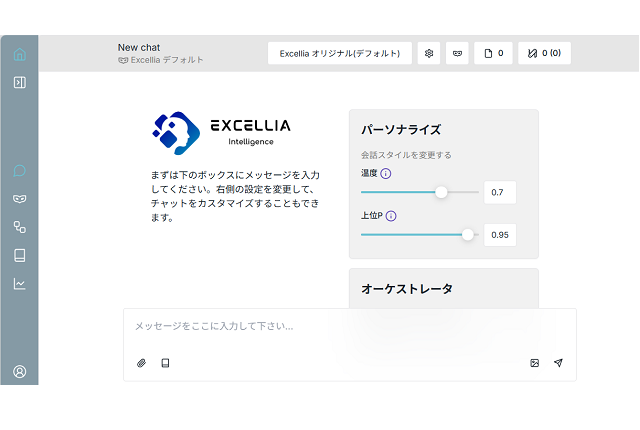Click the 上位P slider handle
The height and width of the screenshot is (430, 640).
tap(468, 234)
